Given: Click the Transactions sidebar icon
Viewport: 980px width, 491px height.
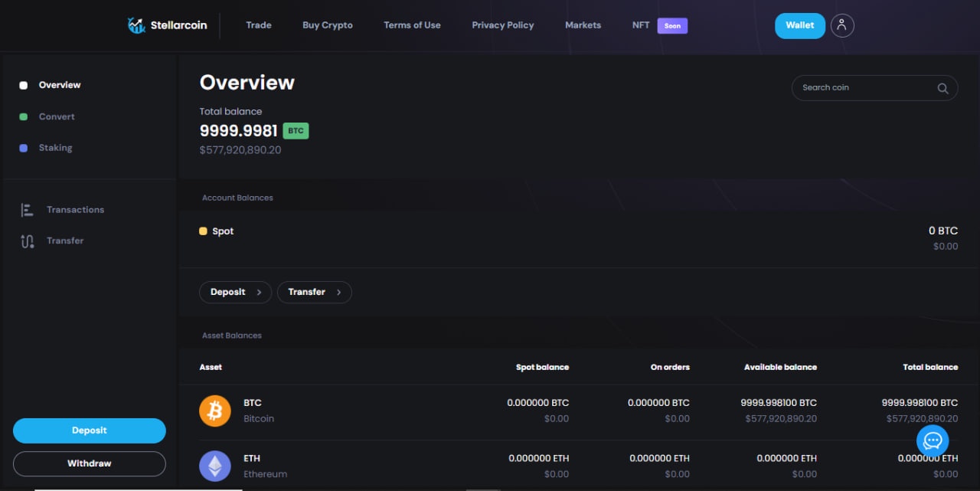Looking at the screenshot, I should pyautogui.click(x=27, y=210).
